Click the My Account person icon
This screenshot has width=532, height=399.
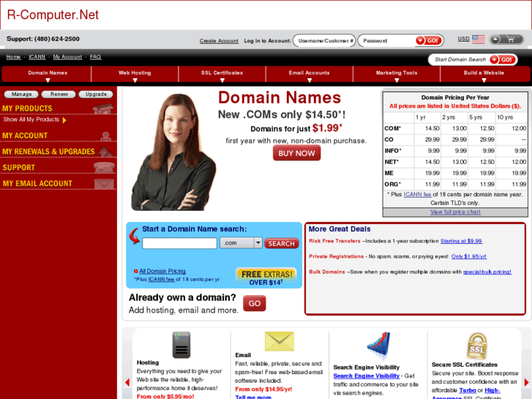(x=106, y=136)
